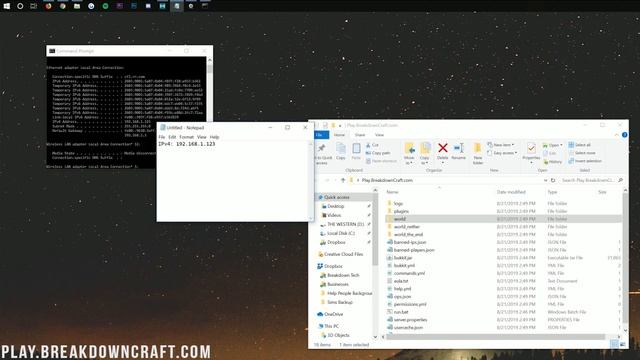Click Select all in the ribbon
This screenshot has height=360, width=640.
pyautogui.click(x=580, y=145)
